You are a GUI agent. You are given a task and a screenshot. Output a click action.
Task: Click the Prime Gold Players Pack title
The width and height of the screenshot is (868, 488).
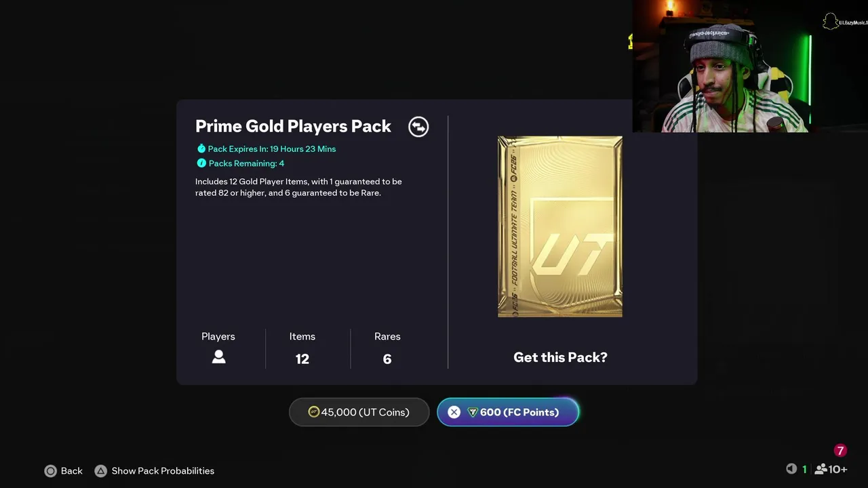tap(293, 127)
